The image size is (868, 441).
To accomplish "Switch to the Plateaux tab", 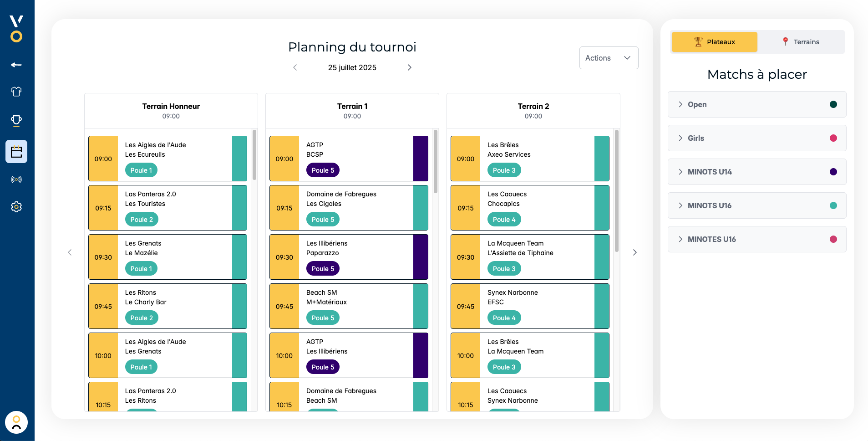I will click(714, 41).
